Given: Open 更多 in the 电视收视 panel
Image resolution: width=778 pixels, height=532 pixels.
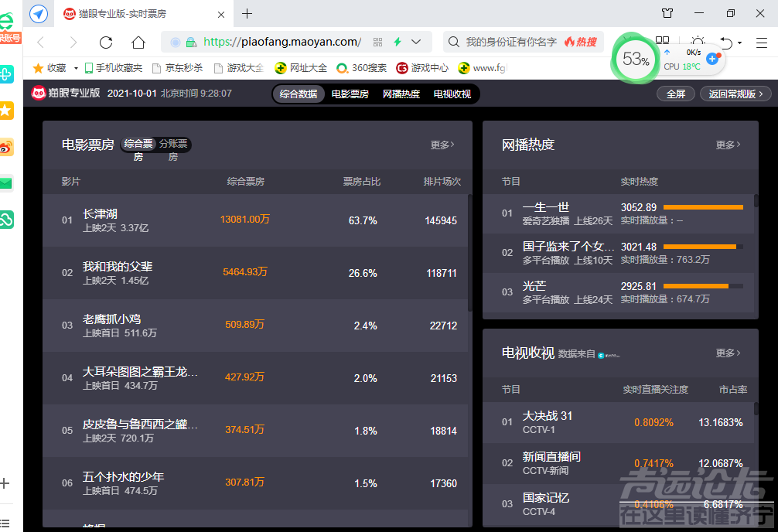Looking at the screenshot, I should pos(728,353).
